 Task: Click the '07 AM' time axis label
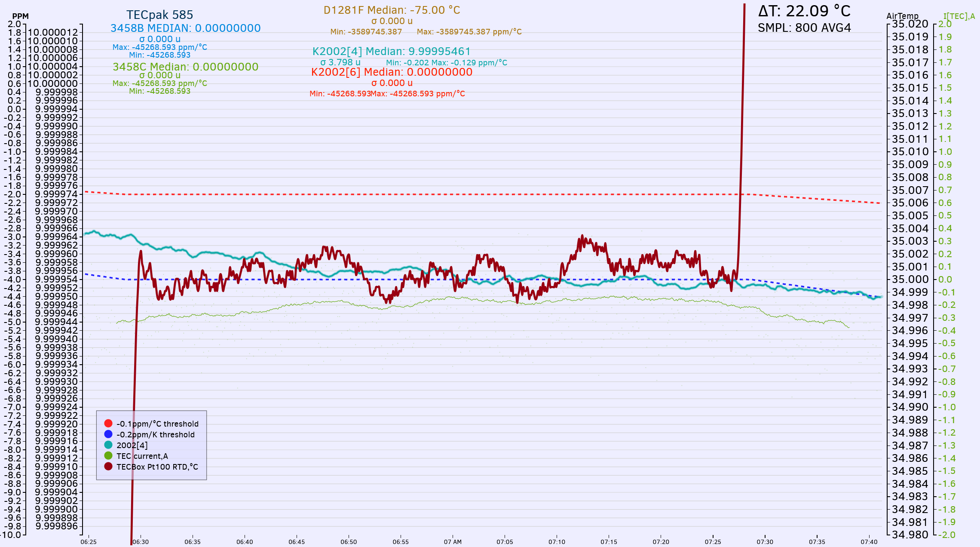(453, 542)
